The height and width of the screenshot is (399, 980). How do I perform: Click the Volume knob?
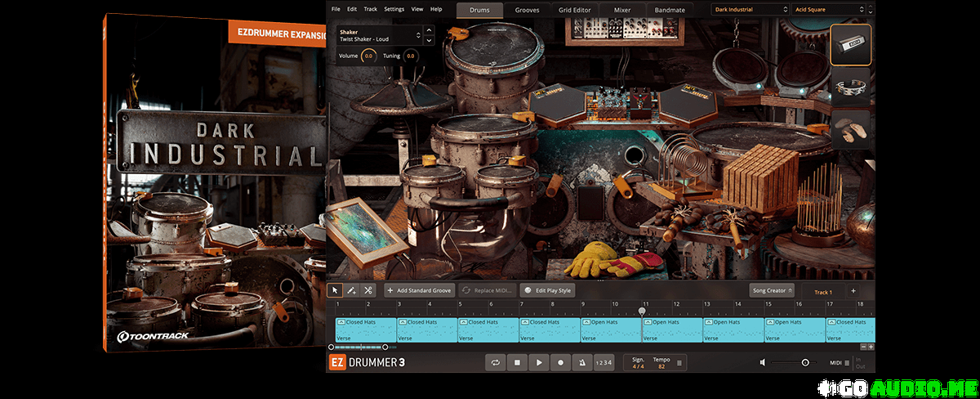coord(368,56)
